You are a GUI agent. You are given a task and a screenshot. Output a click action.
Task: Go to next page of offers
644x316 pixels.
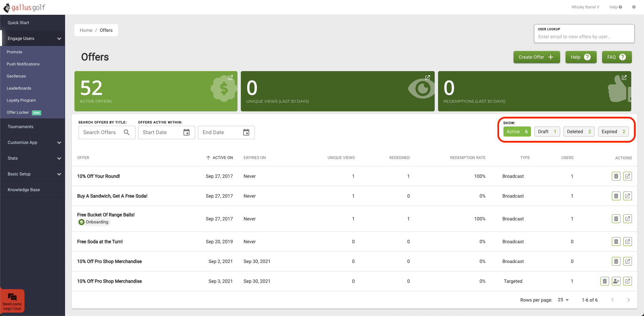[629, 300]
